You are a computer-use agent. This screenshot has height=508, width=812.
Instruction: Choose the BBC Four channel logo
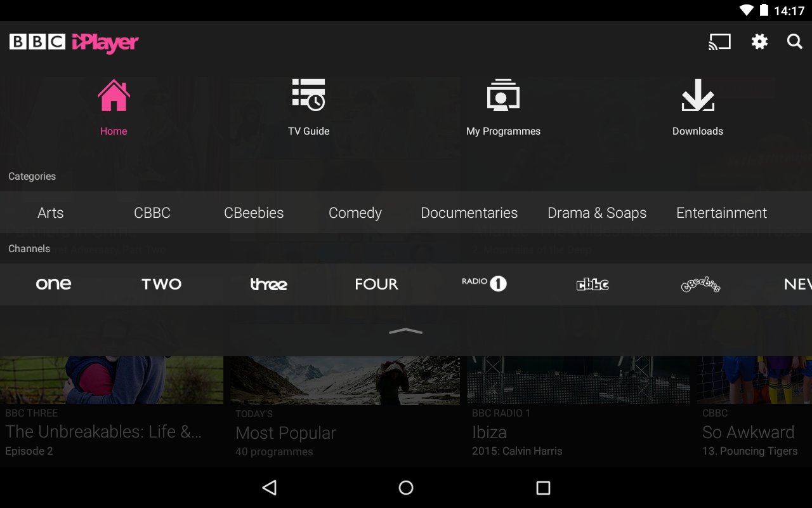[x=377, y=284]
